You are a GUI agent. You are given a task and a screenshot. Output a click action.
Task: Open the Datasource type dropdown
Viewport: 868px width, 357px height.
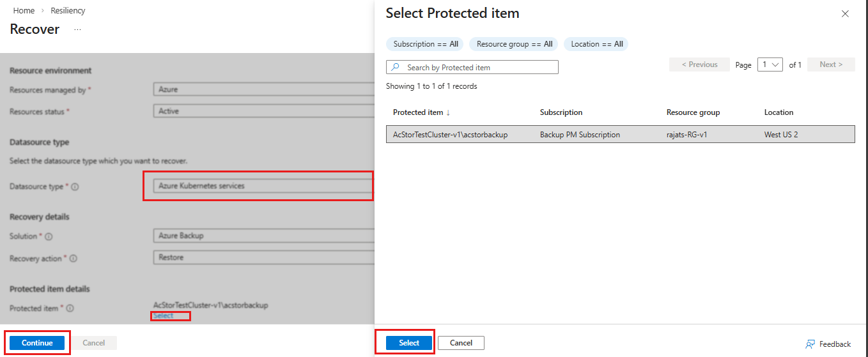pyautogui.click(x=263, y=186)
